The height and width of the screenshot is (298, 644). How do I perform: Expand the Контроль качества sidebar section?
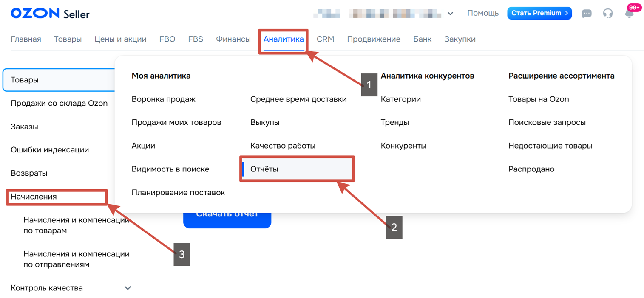pyautogui.click(x=128, y=288)
